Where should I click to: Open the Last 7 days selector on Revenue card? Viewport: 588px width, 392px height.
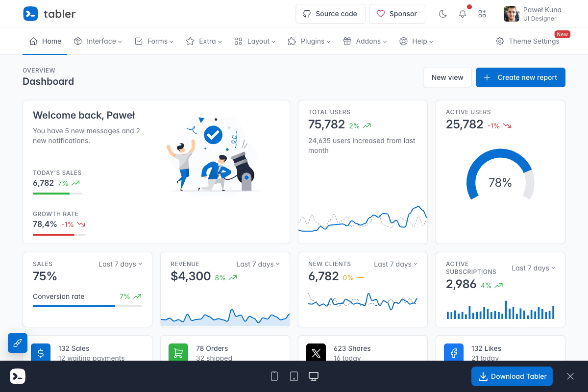point(258,264)
